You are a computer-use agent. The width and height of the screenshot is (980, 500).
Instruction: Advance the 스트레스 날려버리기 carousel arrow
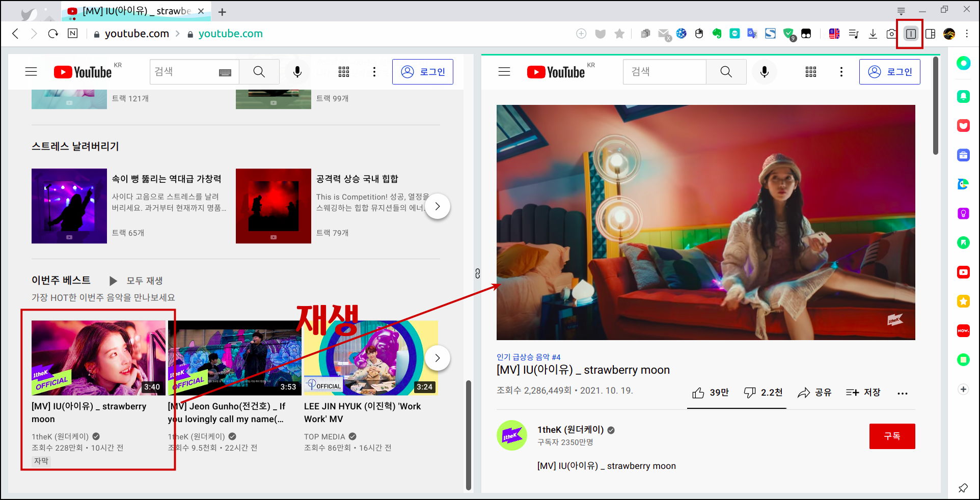(438, 206)
